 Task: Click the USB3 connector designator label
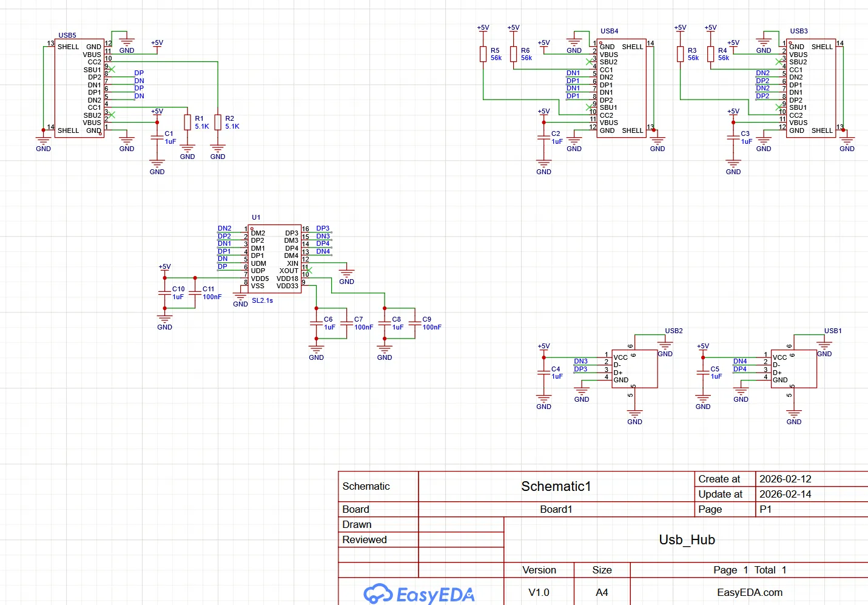[x=799, y=31]
